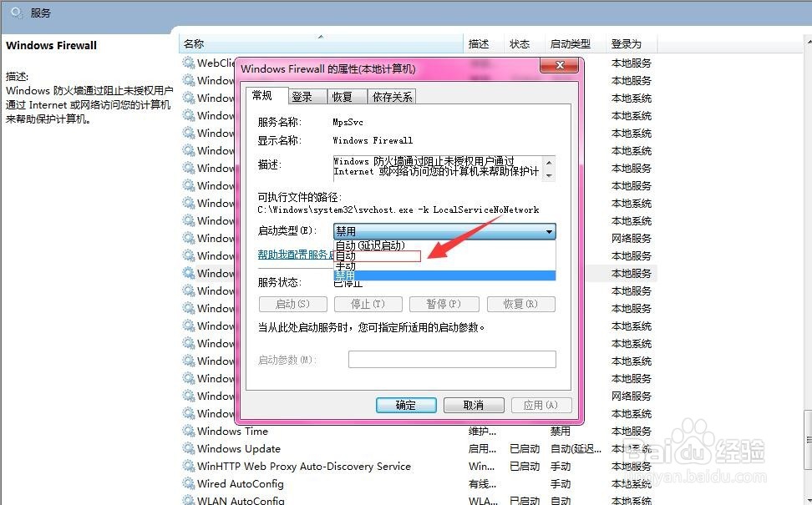The image size is (812, 505).
Task: Click the WebClient service gear icon
Action: [x=189, y=63]
